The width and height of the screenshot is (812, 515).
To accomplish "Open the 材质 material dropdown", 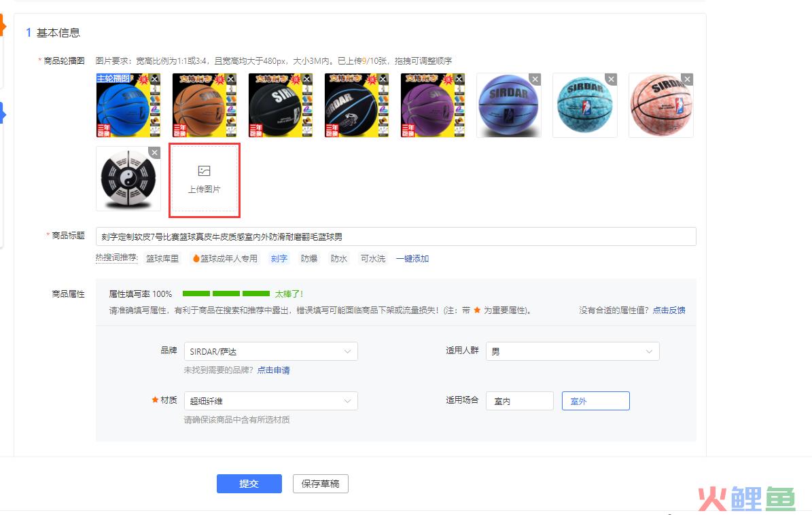I will click(271, 401).
